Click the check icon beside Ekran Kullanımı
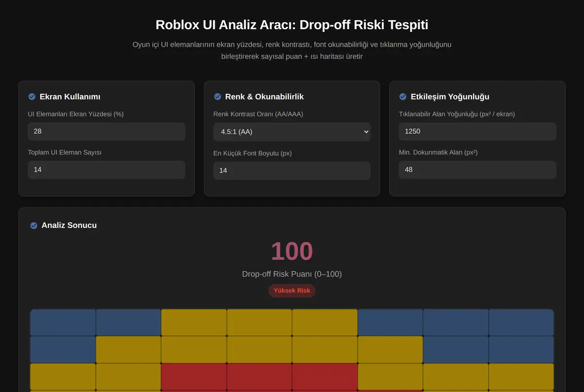Screen dimensions: 584x392 [x=32, y=97]
